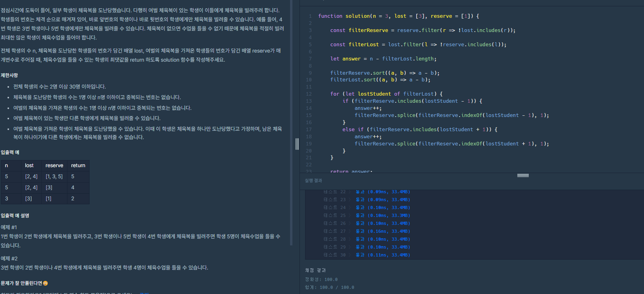Click the 테스트 26 result row
This screenshot has width=644, height=294.
point(367,224)
